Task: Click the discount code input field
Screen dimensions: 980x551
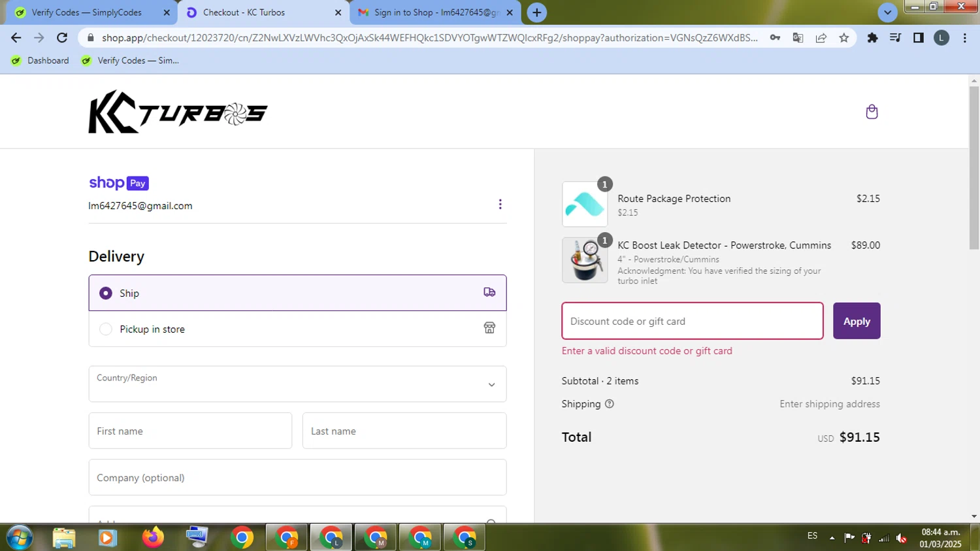Action: [x=693, y=321]
